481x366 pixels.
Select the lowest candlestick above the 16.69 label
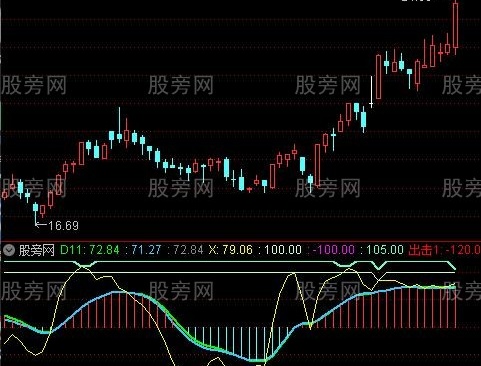coord(35,213)
